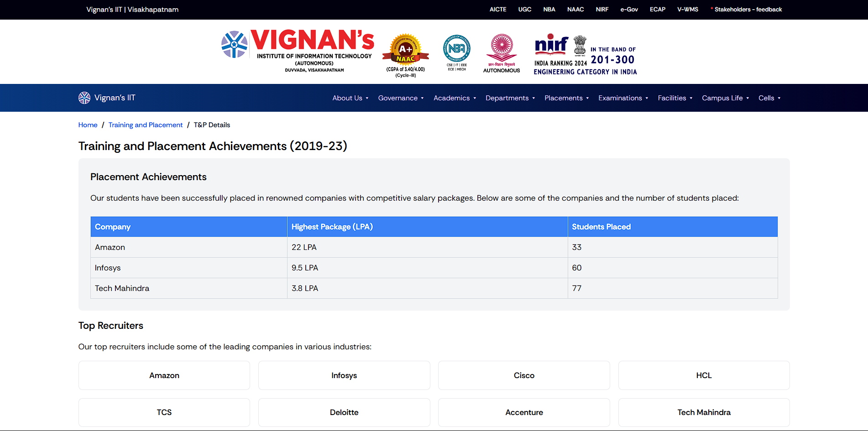The image size is (868, 431).
Task: Click the Infosys table cell
Action: pyautogui.click(x=189, y=268)
